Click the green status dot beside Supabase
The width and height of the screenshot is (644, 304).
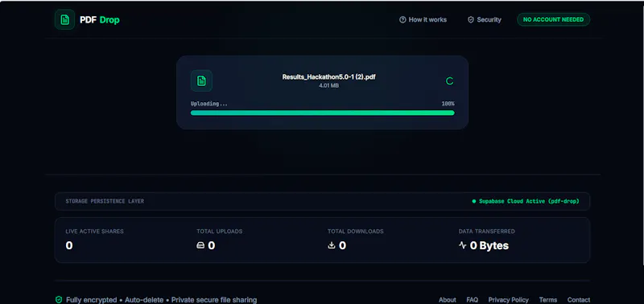[x=474, y=201]
